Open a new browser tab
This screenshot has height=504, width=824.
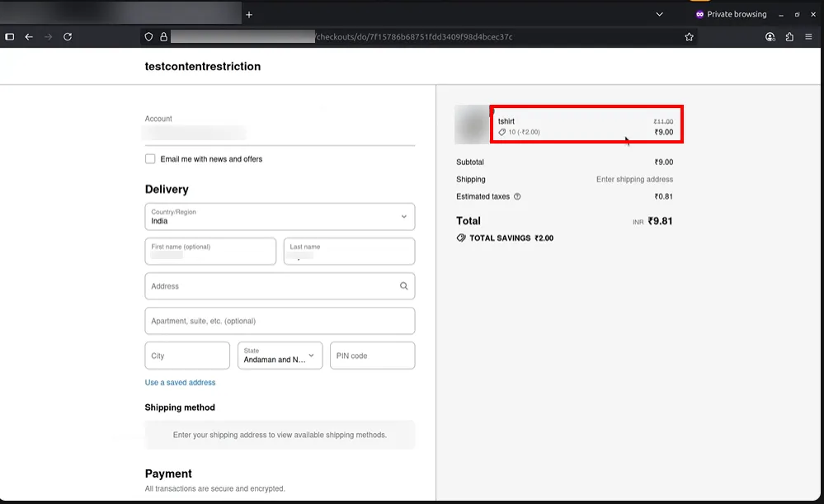click(249, 15)
